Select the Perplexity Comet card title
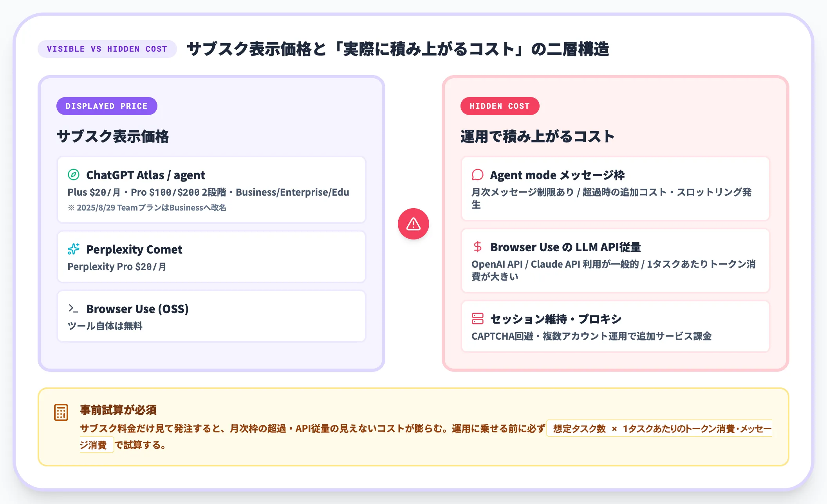This screenshot has height=504, width=827. [x=134, y=249]
